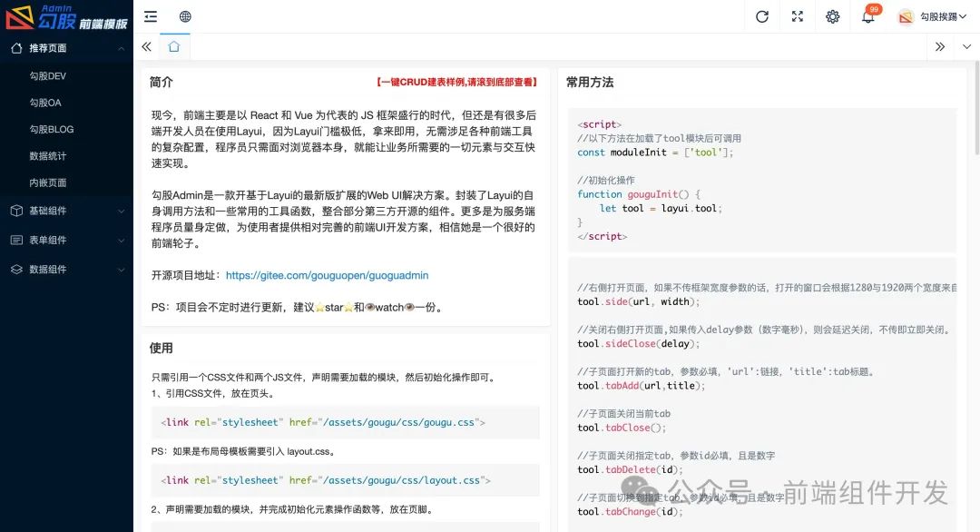Click the user avatar image
Screen dimensions: 980x532
coord(906,17)
